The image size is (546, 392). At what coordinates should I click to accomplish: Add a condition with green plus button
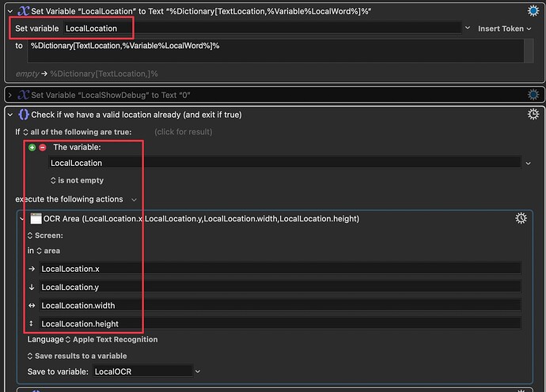coord(32,147)
